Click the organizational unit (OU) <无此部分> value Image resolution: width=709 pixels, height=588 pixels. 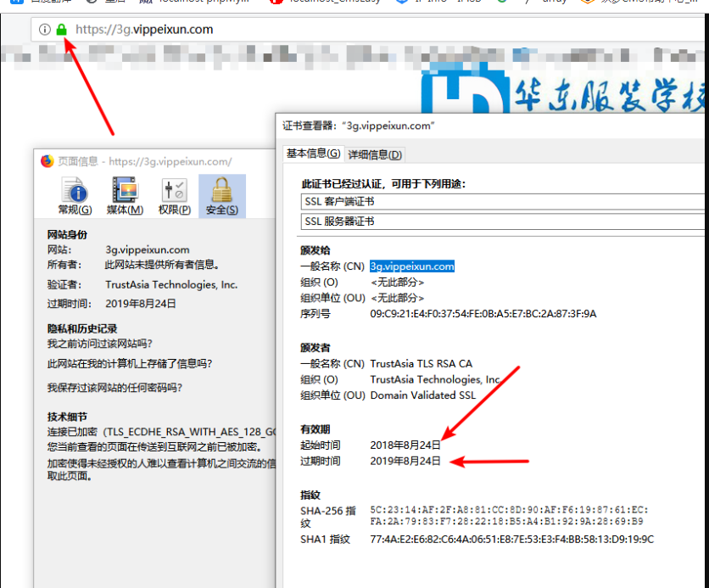397,298
